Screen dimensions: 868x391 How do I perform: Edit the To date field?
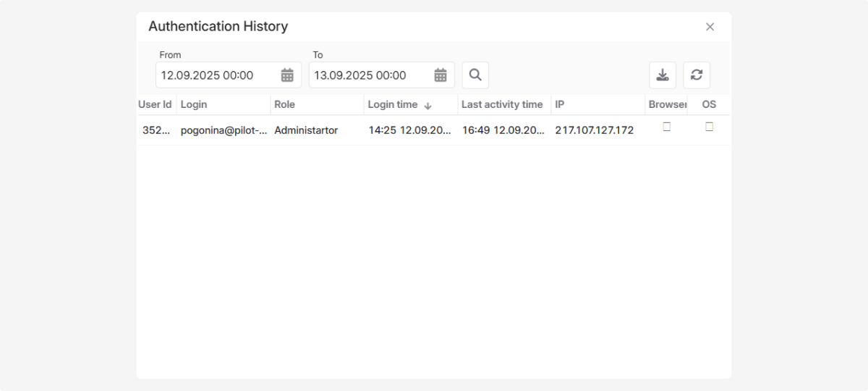pos(370,75)
